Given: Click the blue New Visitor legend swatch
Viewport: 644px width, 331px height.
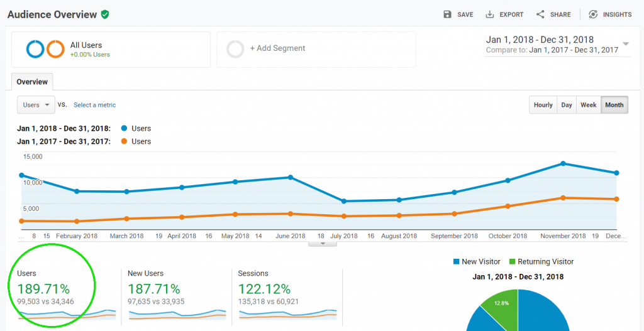Looking at the screenshot, I should point(456,261).
